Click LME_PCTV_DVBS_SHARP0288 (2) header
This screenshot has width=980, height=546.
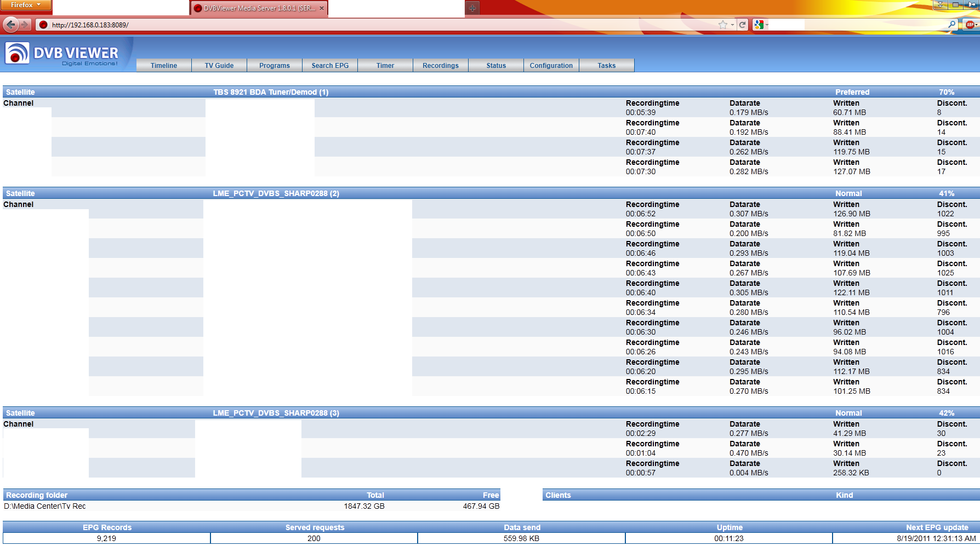276,193
